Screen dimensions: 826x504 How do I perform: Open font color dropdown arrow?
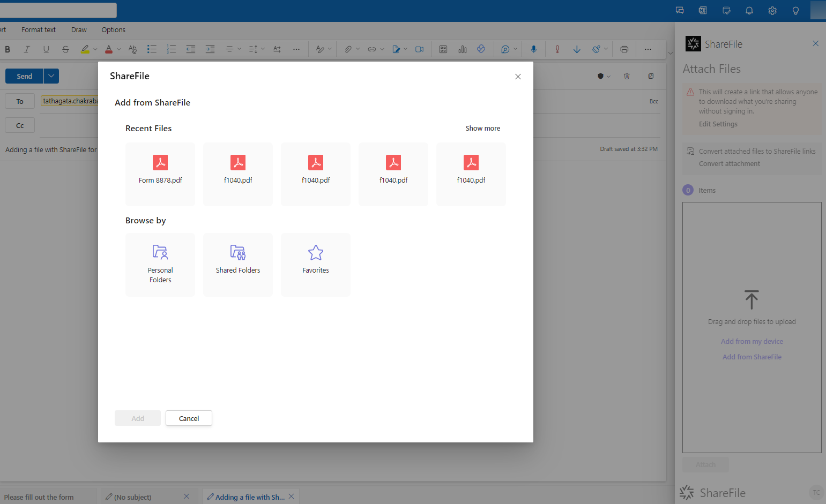pyautogui.click(x=119, y=49)
